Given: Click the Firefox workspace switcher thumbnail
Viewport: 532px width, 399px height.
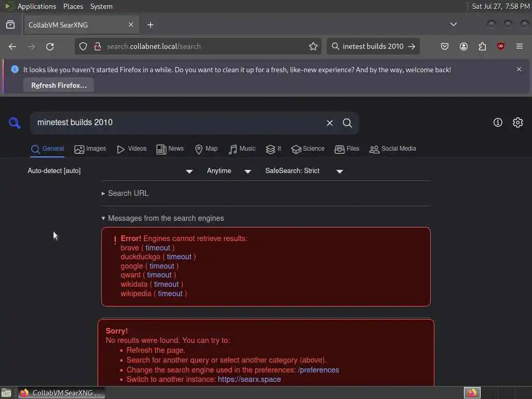Looking at the screenshot, I should point(472,393).
